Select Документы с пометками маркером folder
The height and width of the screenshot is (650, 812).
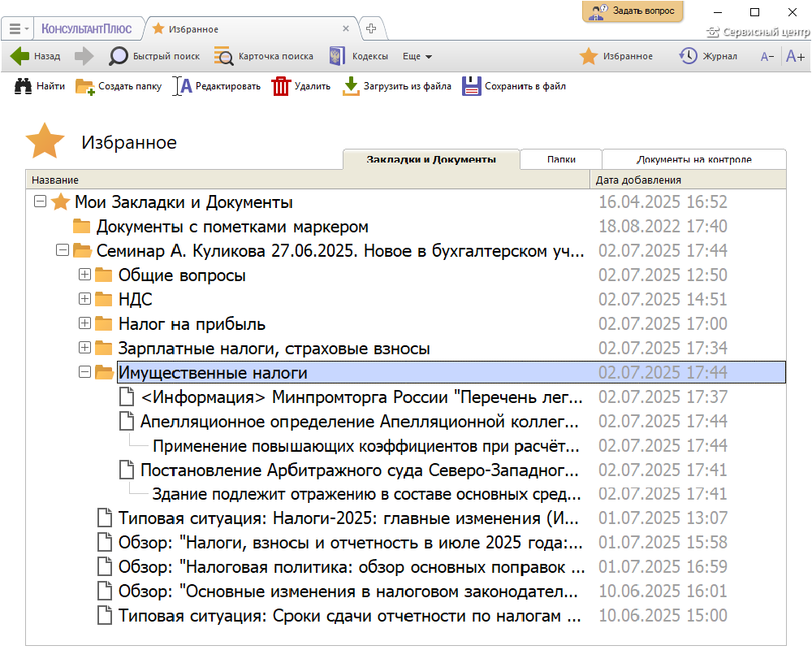[x=232, y=227]
